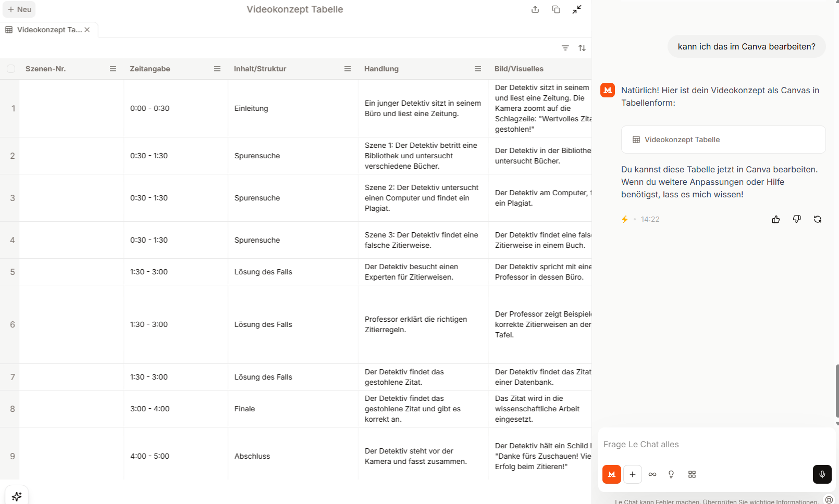Open the Zeitangabe column menu
This screenshot has width=839, height=504.
point(217,69)
